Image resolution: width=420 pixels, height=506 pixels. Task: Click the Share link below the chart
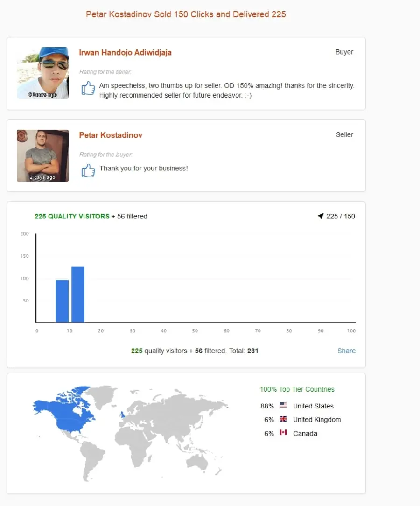tap(346, 351)
